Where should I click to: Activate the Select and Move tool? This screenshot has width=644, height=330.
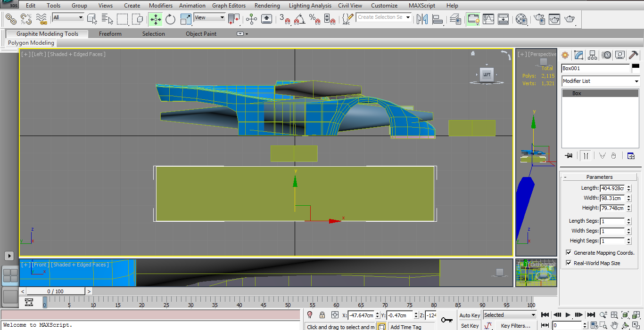pos(155,19)
